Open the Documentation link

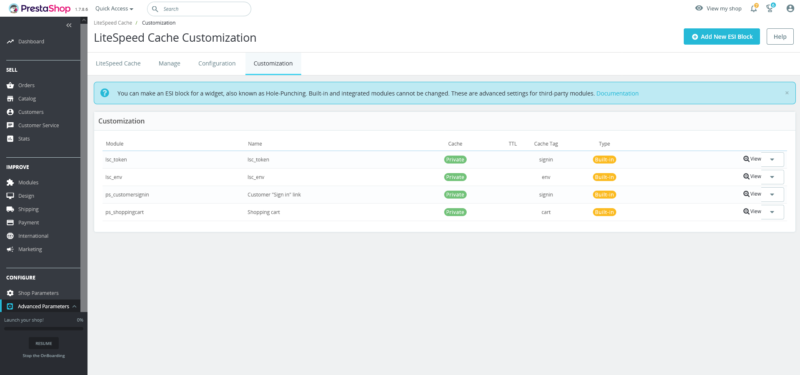click(617, 93)
